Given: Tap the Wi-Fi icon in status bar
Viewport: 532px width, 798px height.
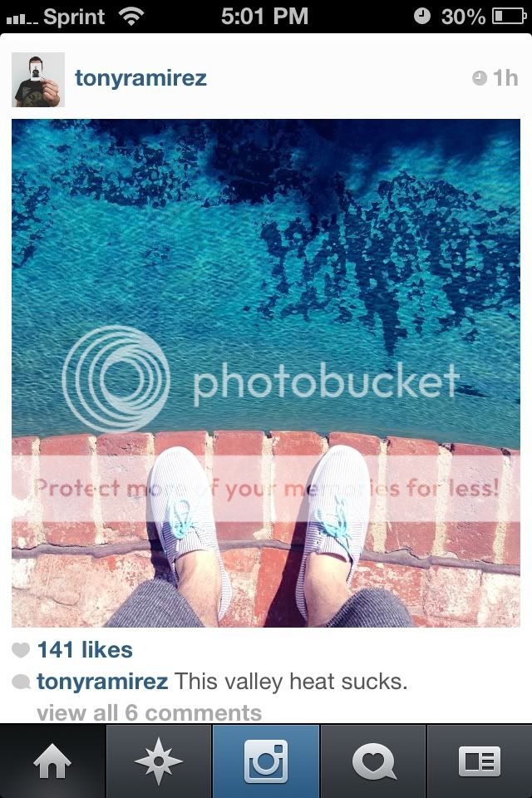Looking at the screenshot, I should [x=131, y=17].
